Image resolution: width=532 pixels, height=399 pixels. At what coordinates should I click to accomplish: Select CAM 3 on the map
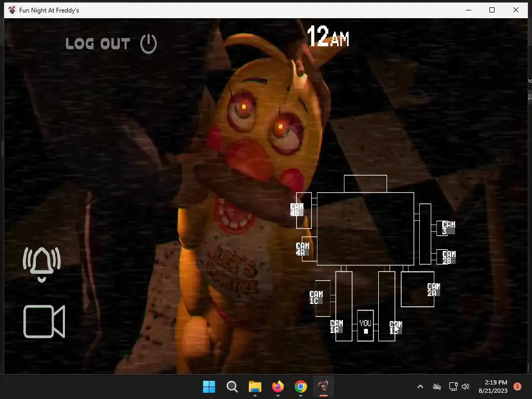pyautogui.click(x=448, y=228)
